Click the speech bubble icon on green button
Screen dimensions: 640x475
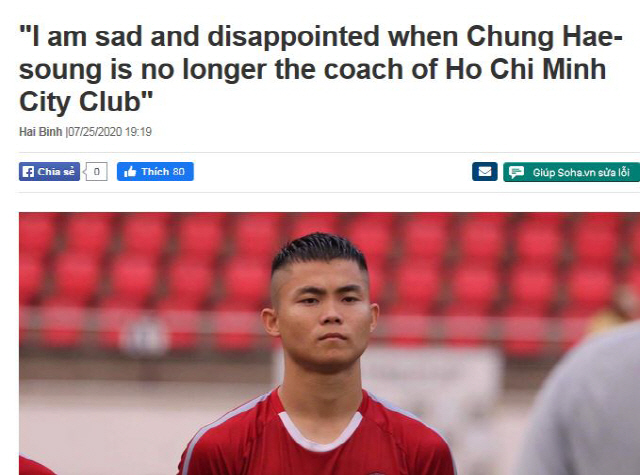(516, 172)
